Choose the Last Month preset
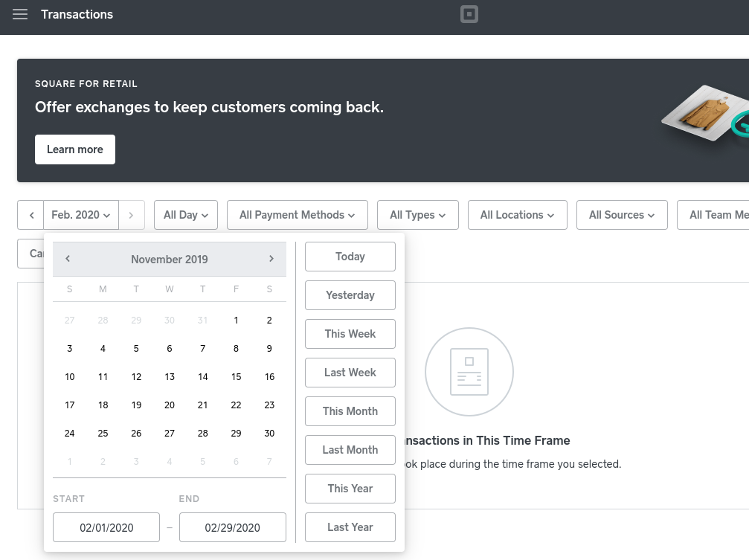This screenshot has height=560, width=749. (x=350, y=450)
